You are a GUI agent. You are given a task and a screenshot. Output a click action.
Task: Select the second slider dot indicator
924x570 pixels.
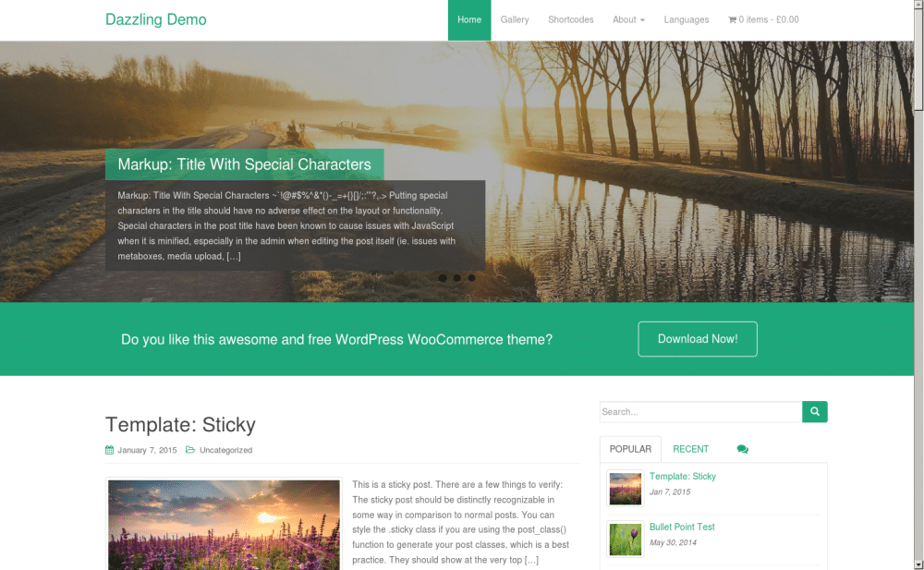point(457,278)
